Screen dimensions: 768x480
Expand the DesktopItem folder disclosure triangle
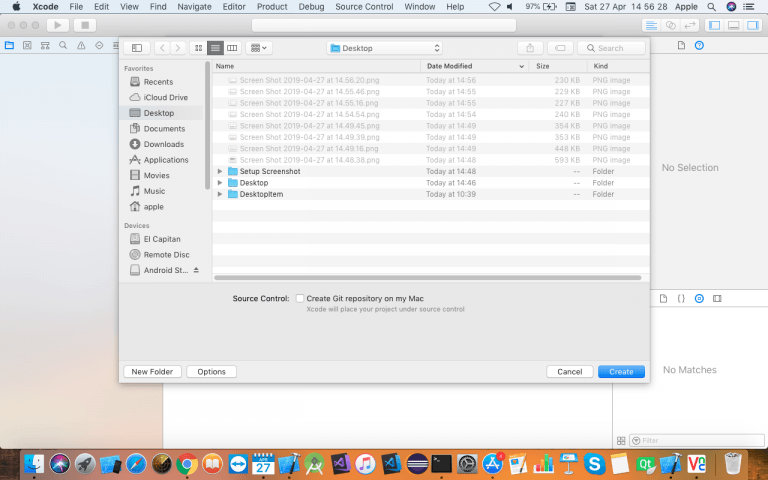(x=220, y=194)
